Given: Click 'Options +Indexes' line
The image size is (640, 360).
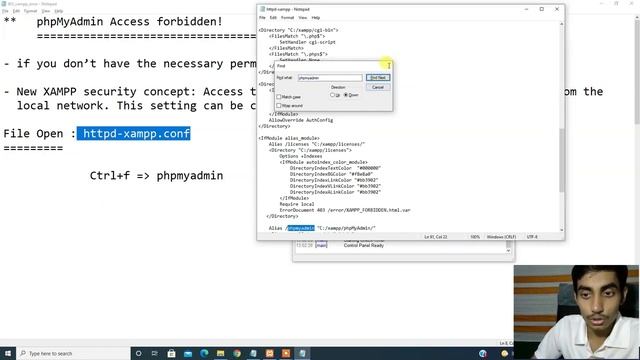Looking at the screenshot, I should 301,156.
